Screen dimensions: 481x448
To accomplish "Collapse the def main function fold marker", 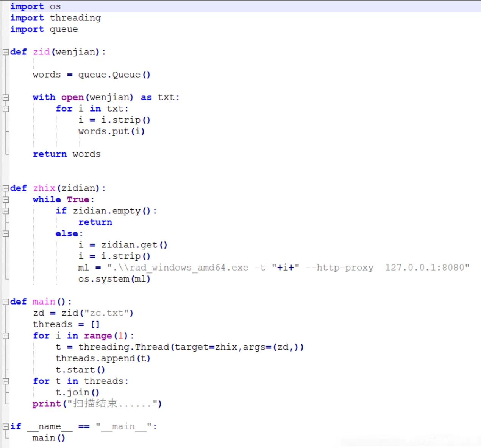I will tap(6, 302).
